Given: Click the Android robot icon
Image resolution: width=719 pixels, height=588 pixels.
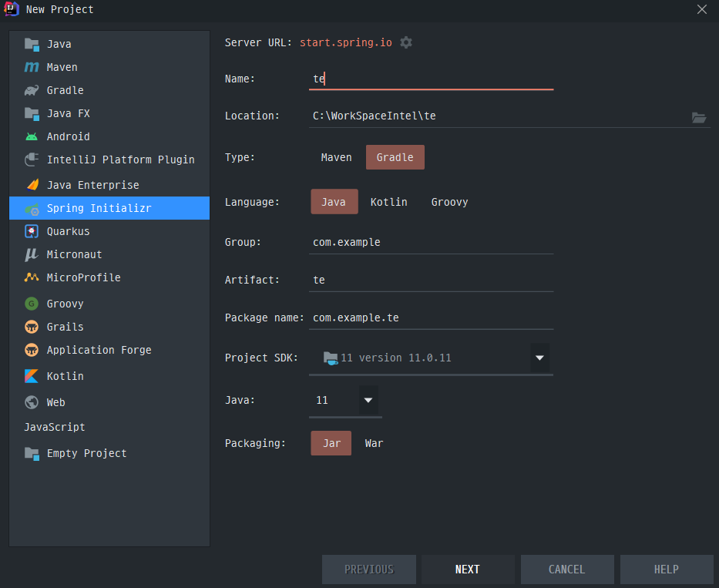Looking at the screenshot, I should (x=32, y=136).
